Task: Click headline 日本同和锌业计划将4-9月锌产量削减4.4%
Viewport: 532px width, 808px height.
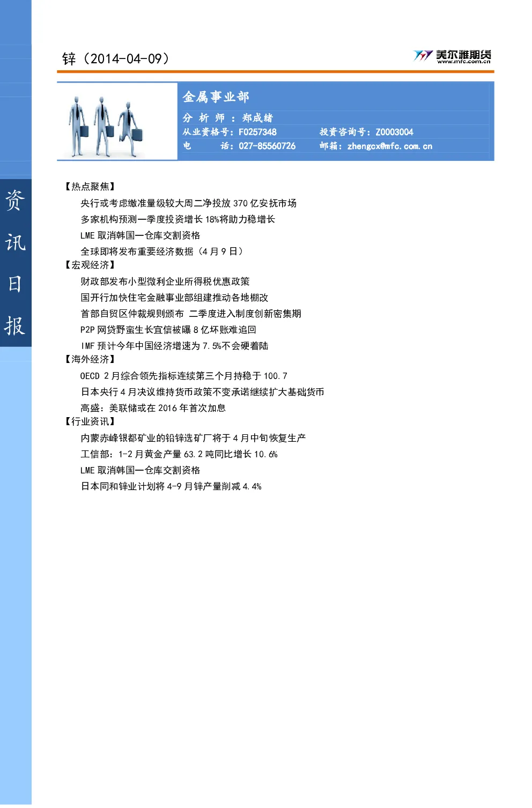Action: [171, 486]
